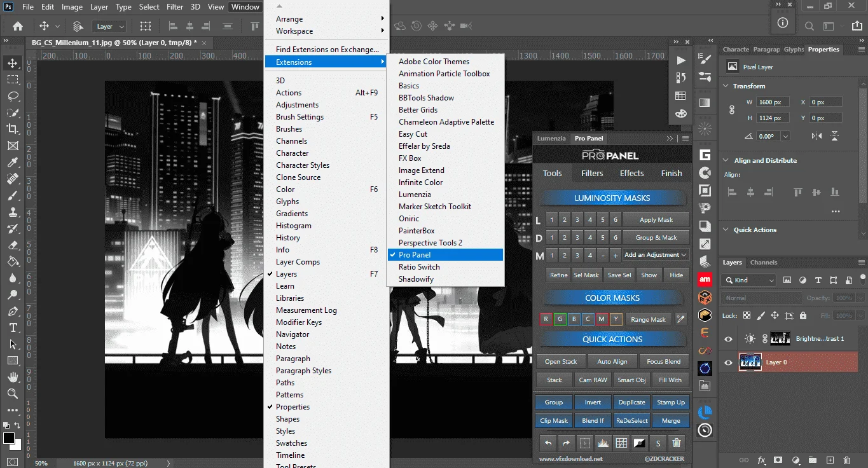Viewport: 868px width, 468px height.
Task: Click the Pro Panel undo arrow icon
Action: point(548,443)
